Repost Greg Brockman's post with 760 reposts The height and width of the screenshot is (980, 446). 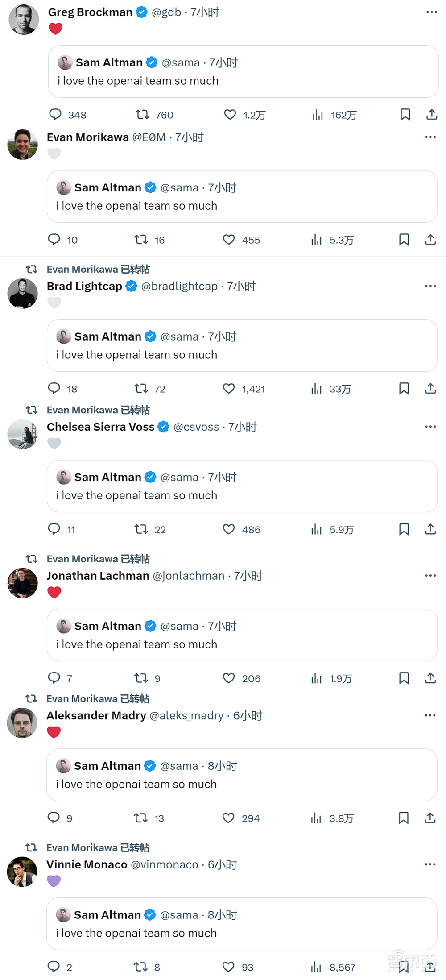point(142,115)
